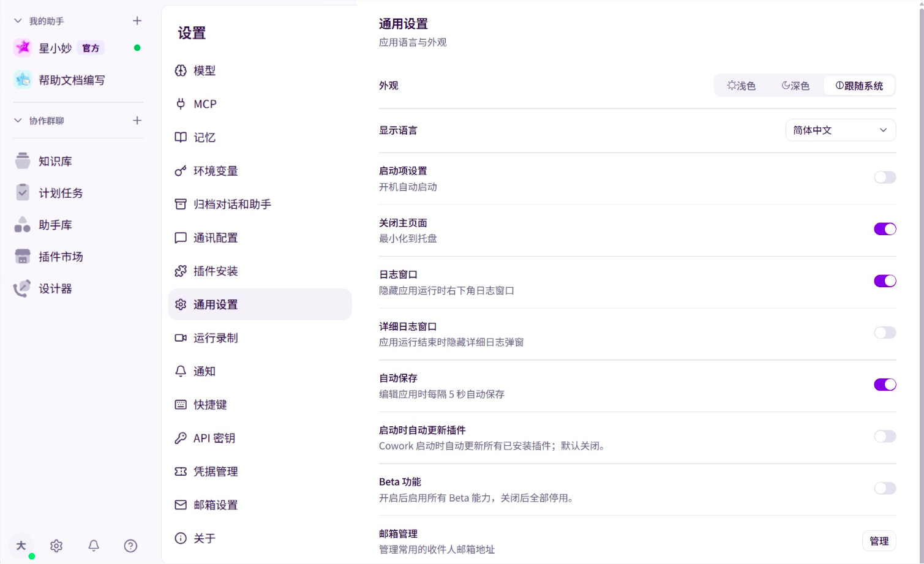Image resolution: width=924 pixels, height=564 pixels.
Task: Turn on the Beta 功能 toggle
Action: 885,488
